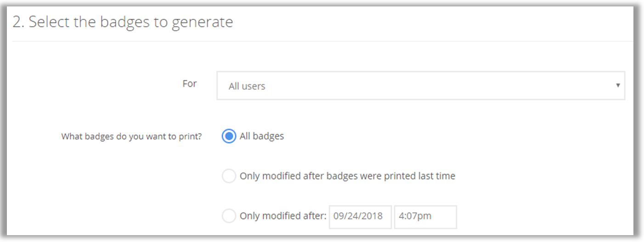The width and height of the screenshot is (644, 242).
Task: Click the year portion of the date field
Action: [x=373, y=216]
